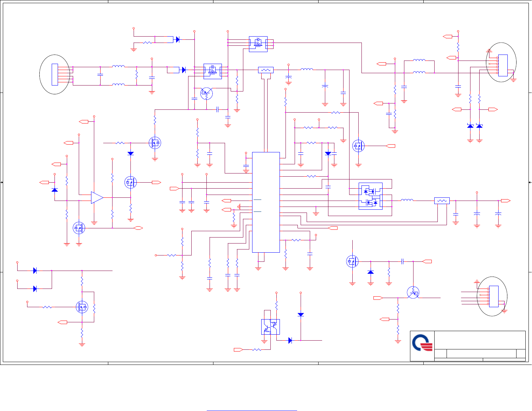Click the boxed dual MOSFET package
The width and height of the screenshot is (532, 411).
[370, 196]
